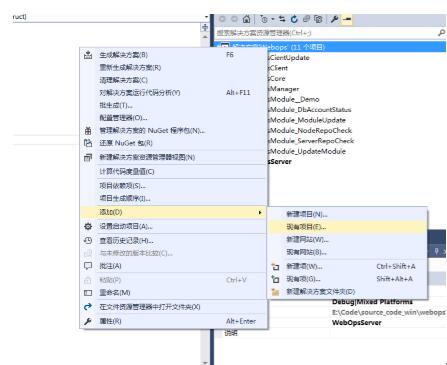Toggle the highlighted Preview Selected Items button
This screenshot has width=447, height=365.
[347, 19]
